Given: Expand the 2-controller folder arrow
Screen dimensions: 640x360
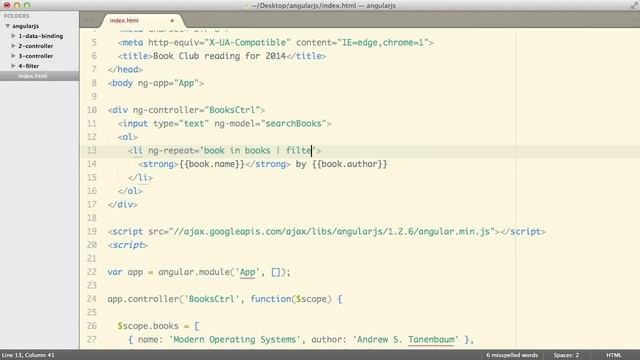Looking at the screenshot, I should coord(13,46).
